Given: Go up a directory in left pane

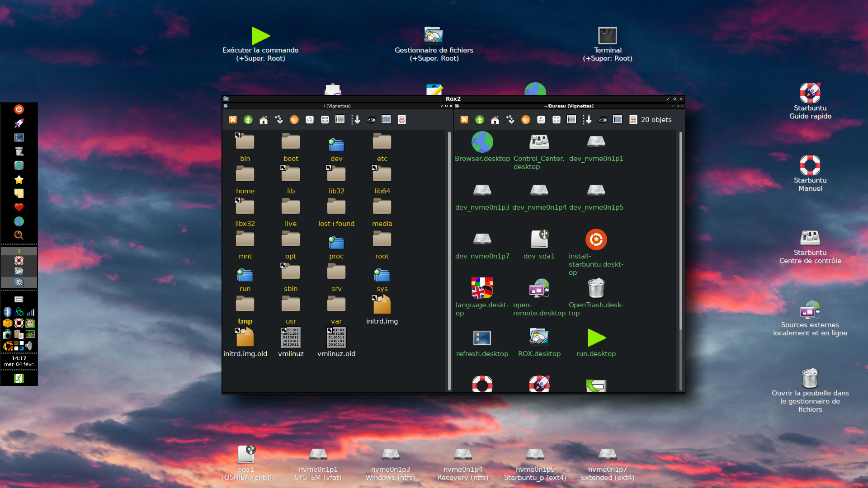Looking at the screenshot, I should click(248, 120).
